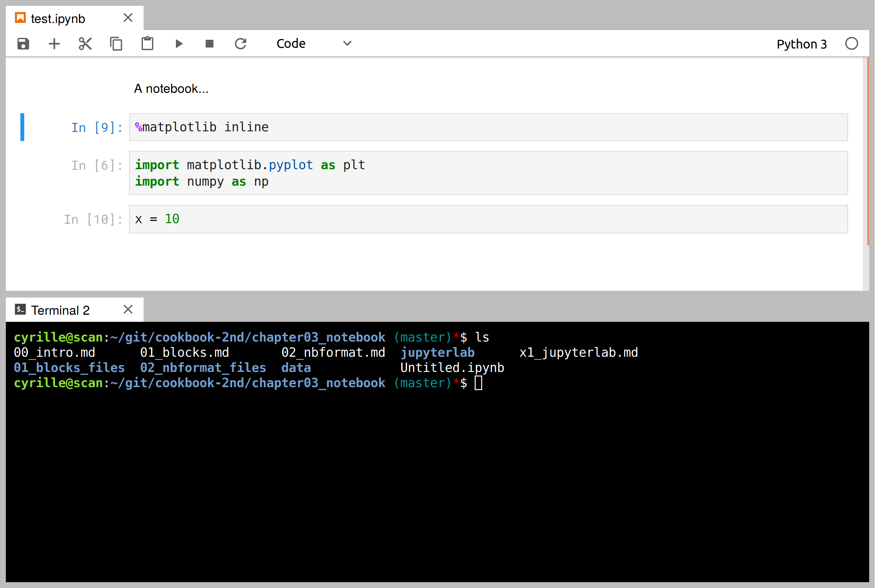Expand the cell type selector chevron
This screenshot has height=588, width=875.
click(347, 43)
